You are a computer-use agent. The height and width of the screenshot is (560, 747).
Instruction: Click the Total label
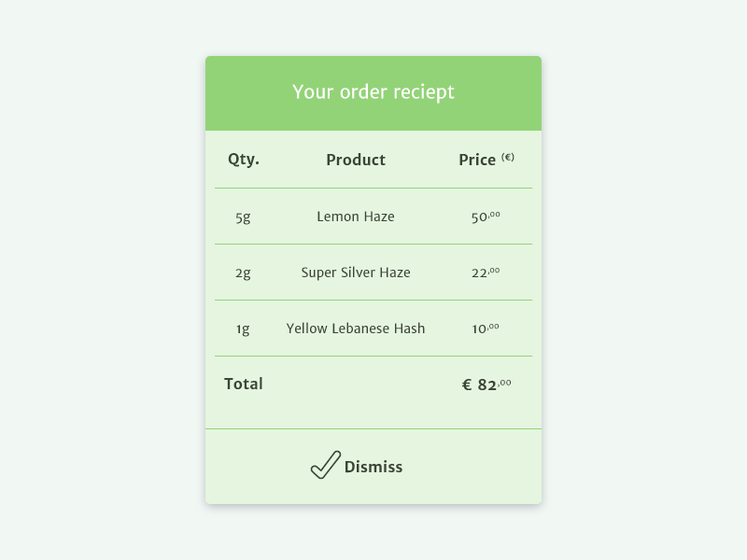(244, 384)
